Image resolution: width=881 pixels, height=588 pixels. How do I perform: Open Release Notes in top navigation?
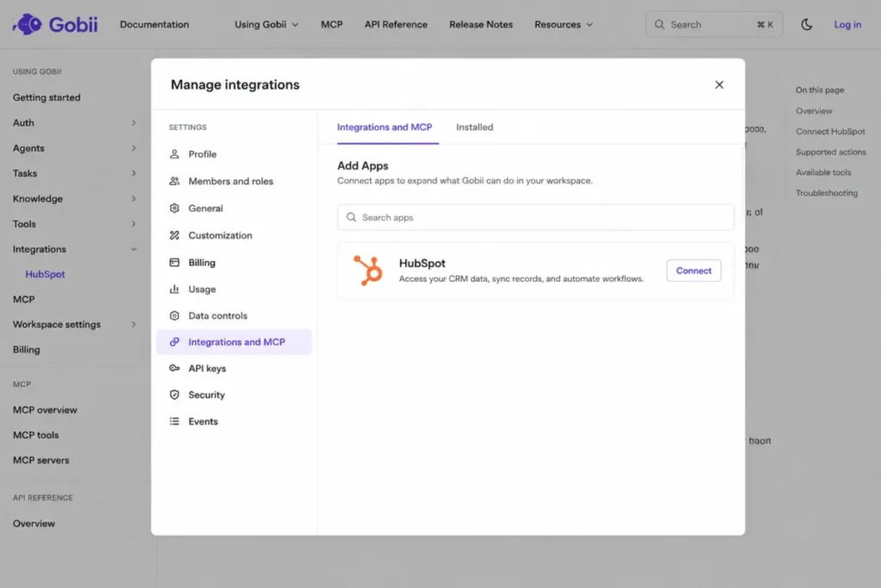coord(480,24)
